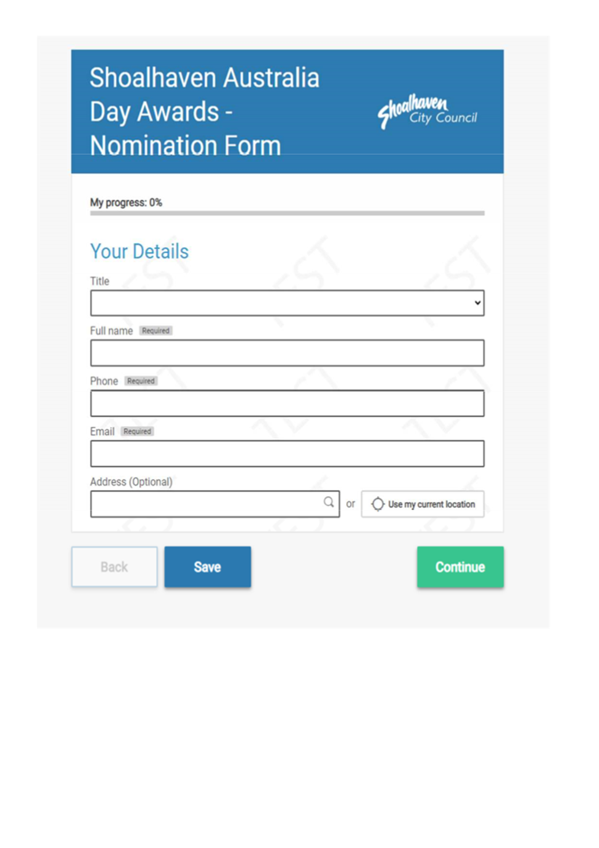
Task: Click the Required label beside Email
Action: pos(136,431)
